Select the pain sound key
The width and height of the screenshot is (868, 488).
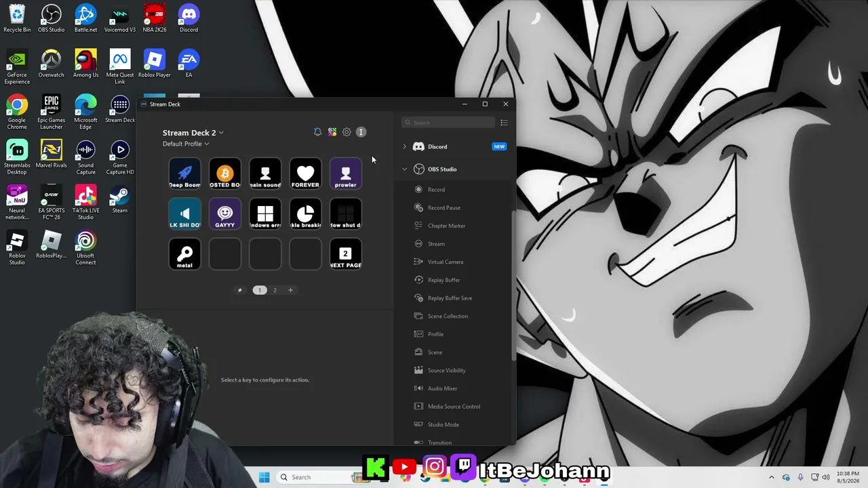click(265, 174)
